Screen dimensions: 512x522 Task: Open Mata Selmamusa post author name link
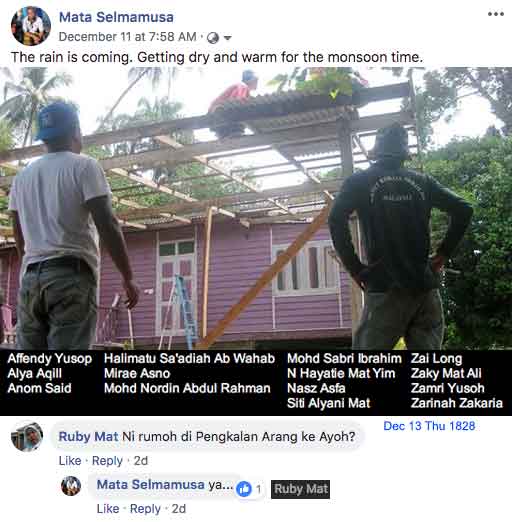click(x=116, y=17)
